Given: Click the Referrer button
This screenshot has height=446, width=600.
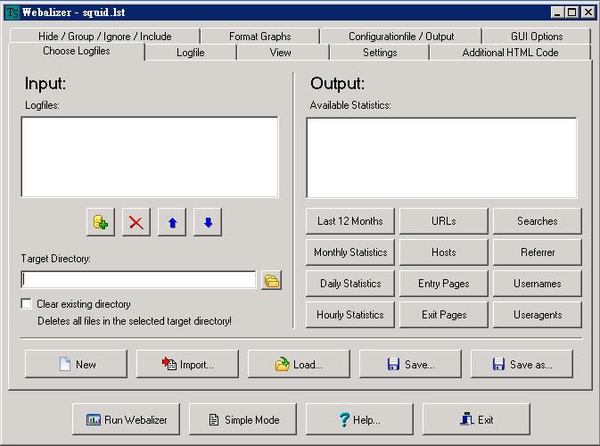Looking at the screenshot, I should [x=537, y=252].
